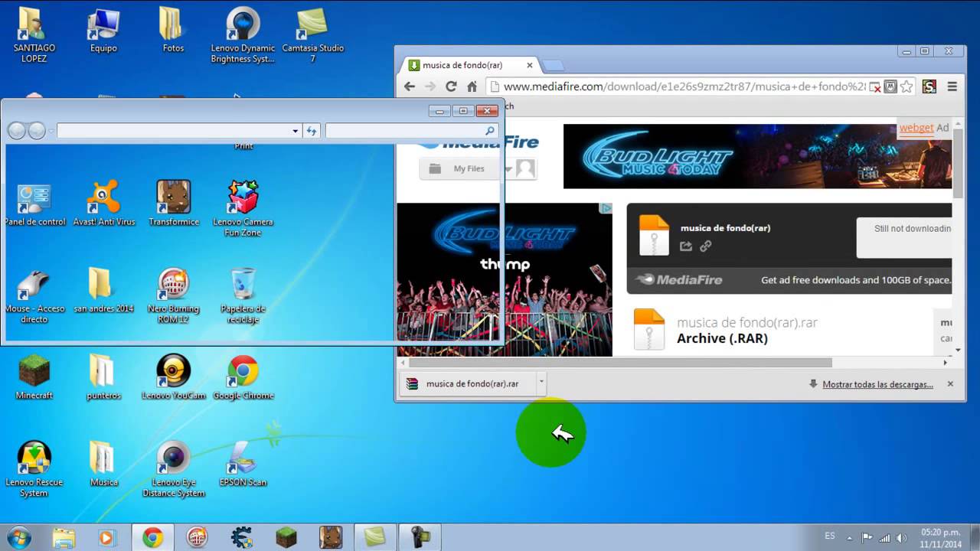Change the ES input language indicator

(x=830, y=536)
